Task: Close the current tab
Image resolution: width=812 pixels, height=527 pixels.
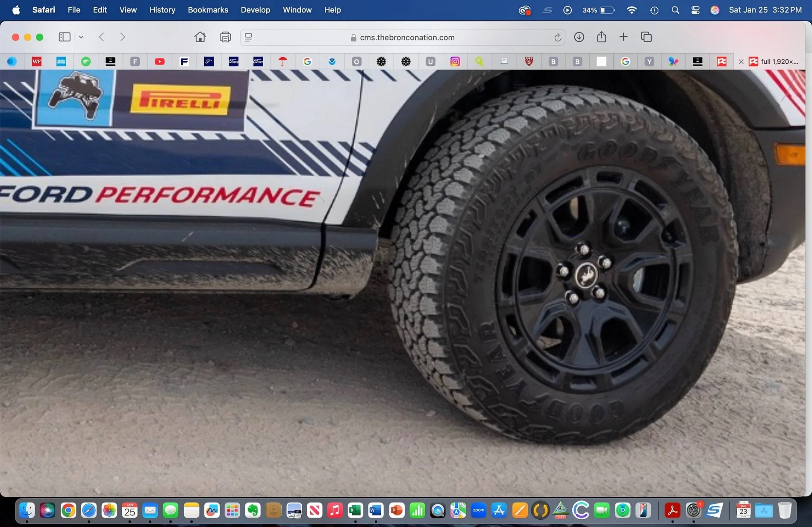Action: coord(741,62)
